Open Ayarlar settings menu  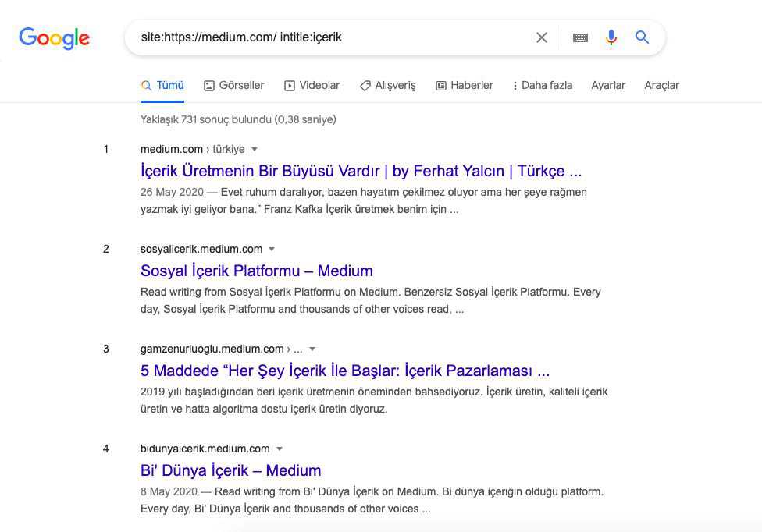pyautogui.click(x=608, y=86)
